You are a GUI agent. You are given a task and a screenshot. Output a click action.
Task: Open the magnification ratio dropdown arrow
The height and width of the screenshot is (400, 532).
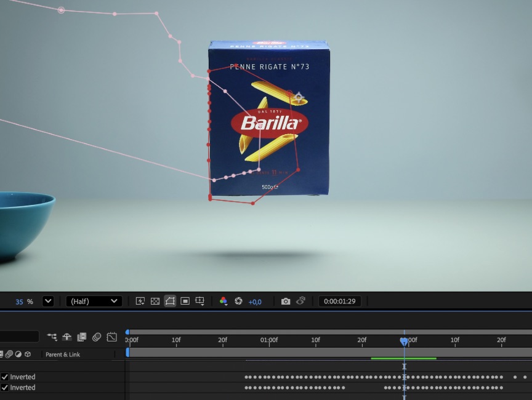pyautogui.click(x=48, y=301)
